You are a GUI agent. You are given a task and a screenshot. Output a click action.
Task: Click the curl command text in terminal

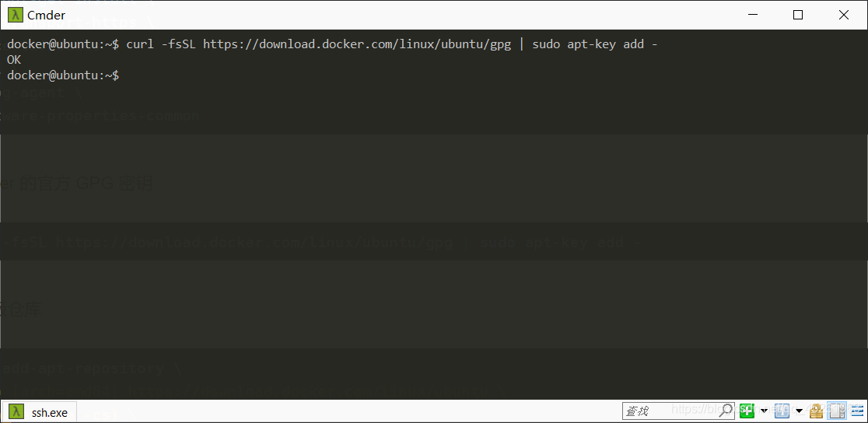[x=392, y=44]
